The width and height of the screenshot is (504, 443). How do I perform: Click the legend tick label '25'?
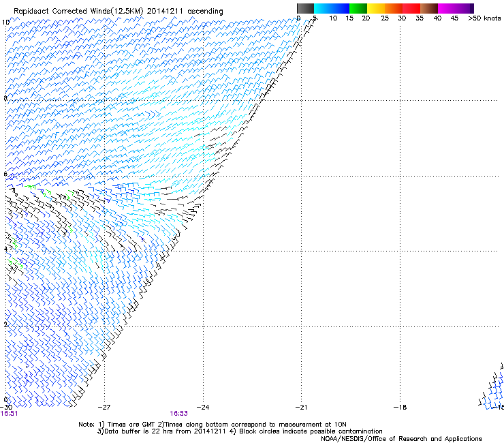[x=385, y=18]
